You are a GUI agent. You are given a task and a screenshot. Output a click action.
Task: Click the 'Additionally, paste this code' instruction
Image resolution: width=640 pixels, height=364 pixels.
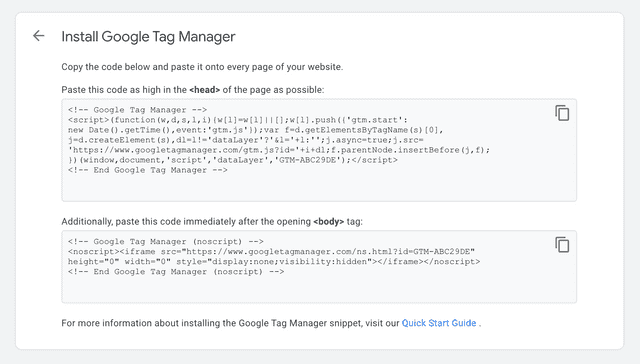(x=212, y=222)
